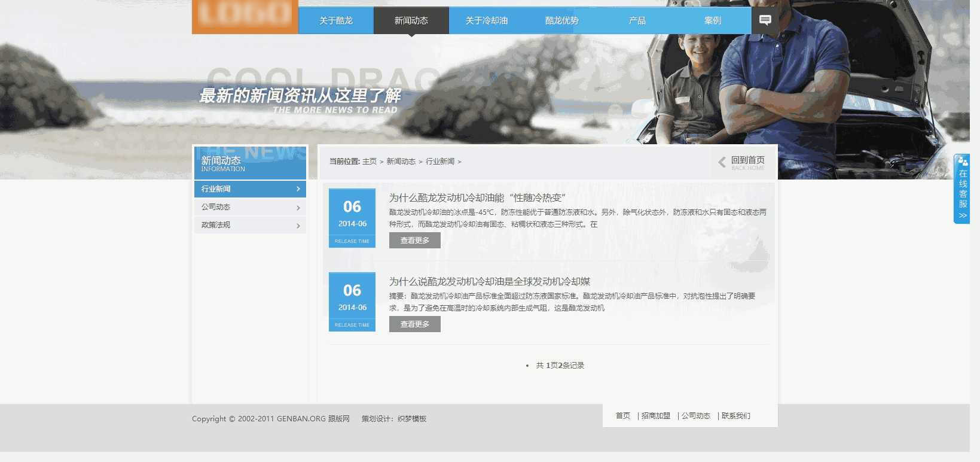The image size is (980, 462).
Task: Click the chevron on 公司动态 sidebar row
Action: (298, 208)
